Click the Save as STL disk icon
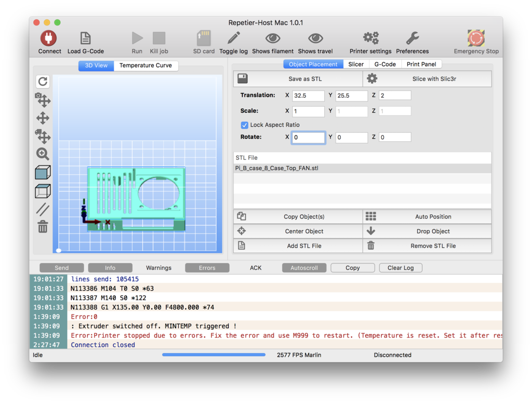Viewport: 532px width, 404px height. (x=242, y=79)
